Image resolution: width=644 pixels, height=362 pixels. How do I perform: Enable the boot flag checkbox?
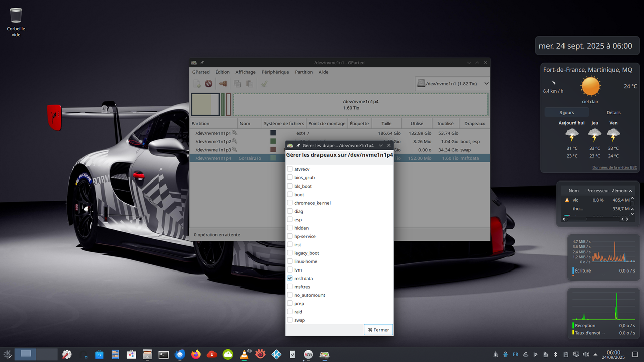pyautogui.click(x=291, y=194)
